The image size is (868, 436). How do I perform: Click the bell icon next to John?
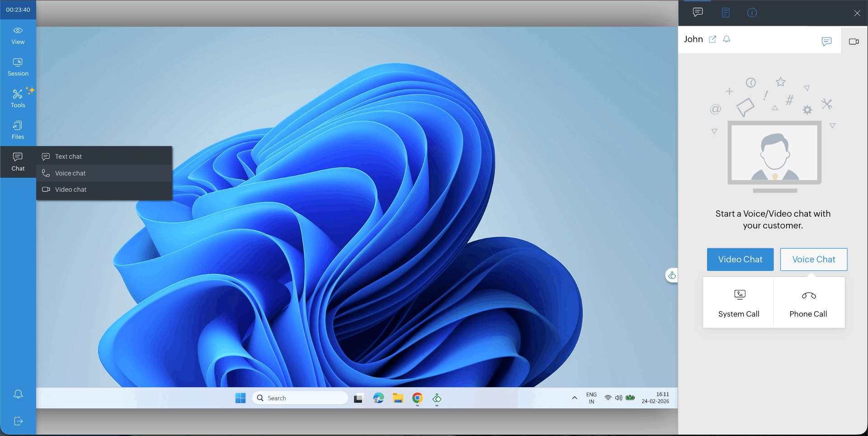pyautogui.click(x=726, y=39)
